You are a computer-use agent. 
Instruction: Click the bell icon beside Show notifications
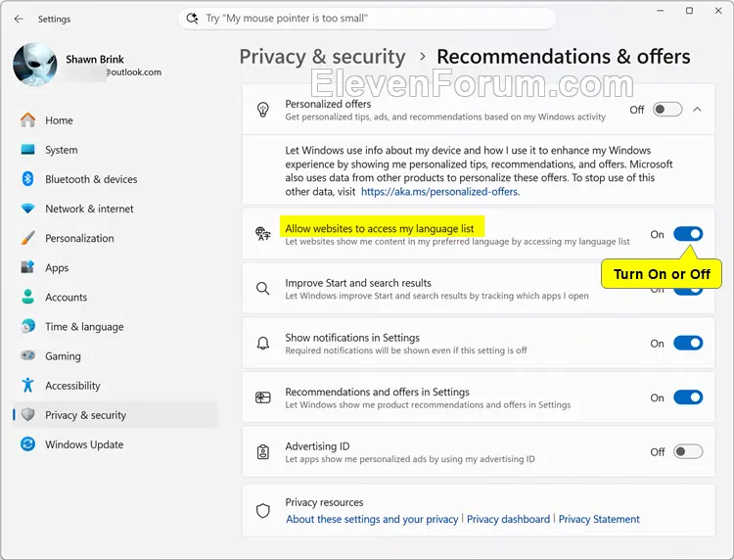[263, 344]
